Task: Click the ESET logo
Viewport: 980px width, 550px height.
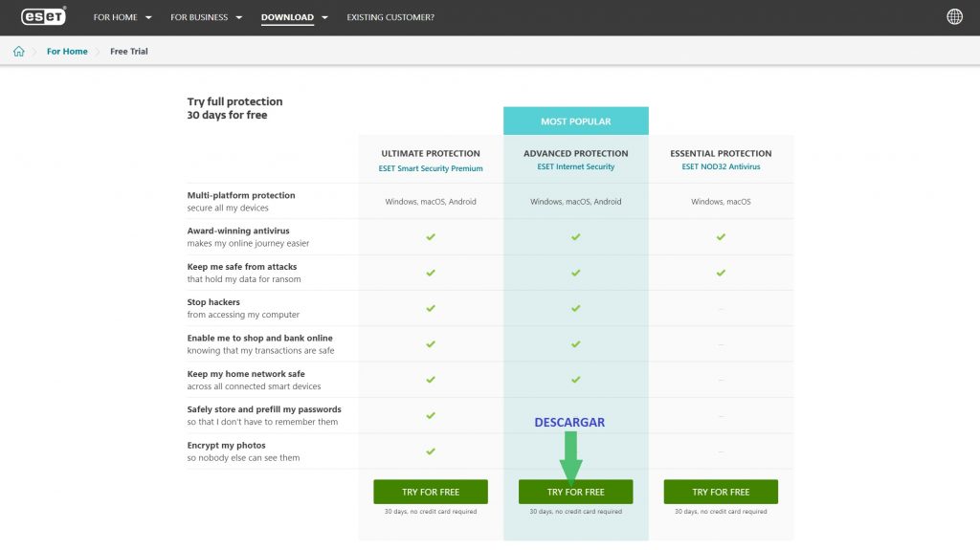Action: point(43,17)
